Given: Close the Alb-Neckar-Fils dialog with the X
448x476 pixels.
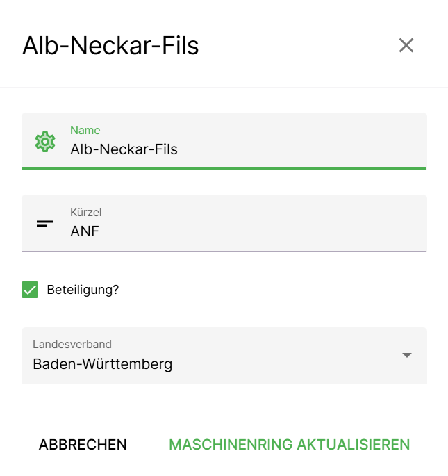Looking at the screenshot, I should [406, 45].
